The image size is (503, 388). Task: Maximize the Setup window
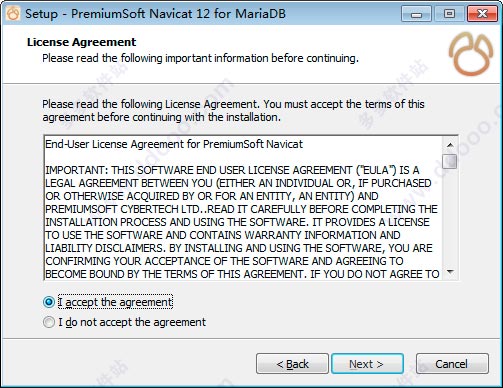[x=449, y=14]
